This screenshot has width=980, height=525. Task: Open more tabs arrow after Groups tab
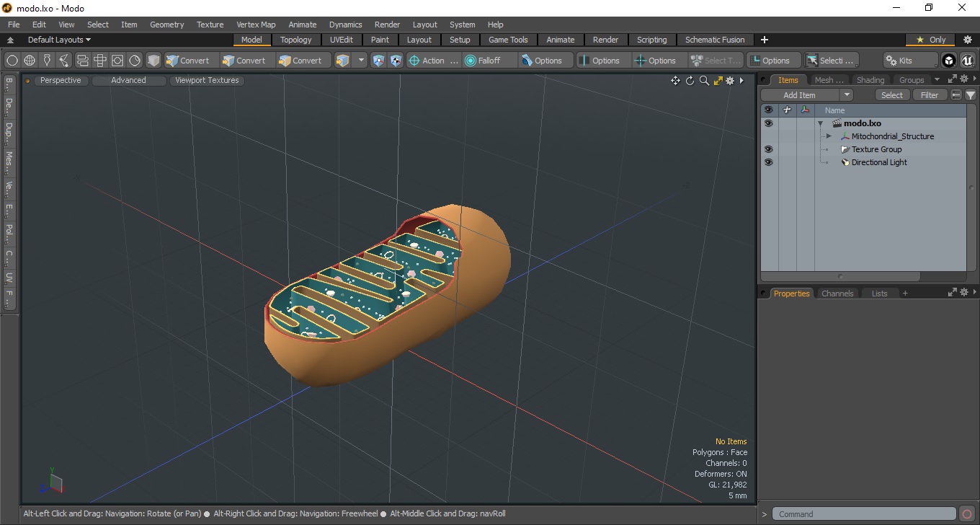coord(937,80)
